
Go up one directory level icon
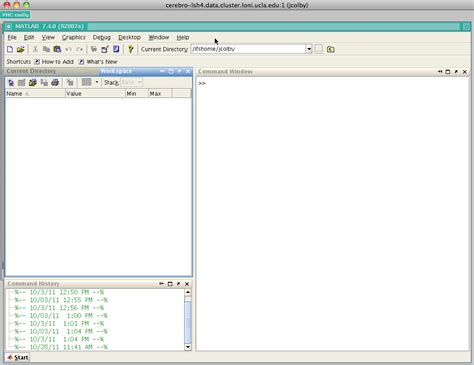click(331, 49)
